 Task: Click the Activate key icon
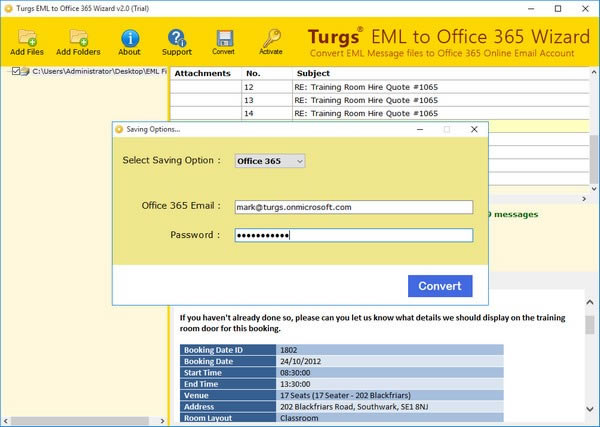point(271,39)
